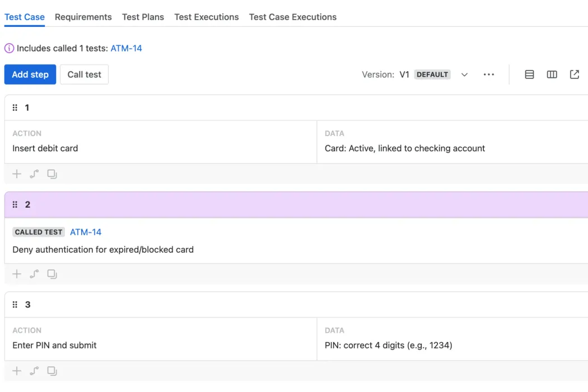Click the duplicate icon below step 1
The width and height of the screenshot is (588, 392).
click(x=52, y=174)
